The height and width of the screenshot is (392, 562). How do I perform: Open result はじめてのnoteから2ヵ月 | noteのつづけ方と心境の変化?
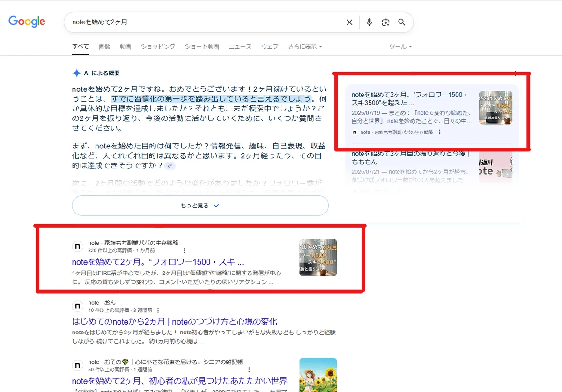click(175, 322)
